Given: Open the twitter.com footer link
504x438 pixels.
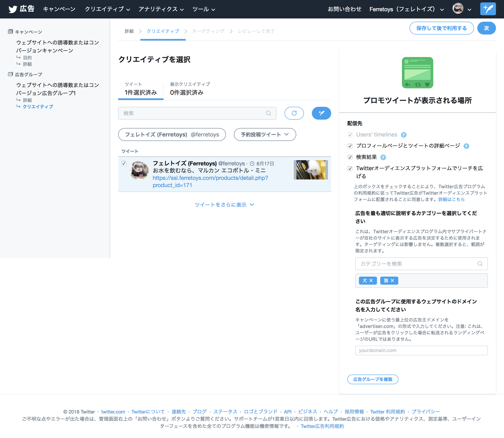Looking at the screenshot, I should pyautogui.click(x=113, y=412).
